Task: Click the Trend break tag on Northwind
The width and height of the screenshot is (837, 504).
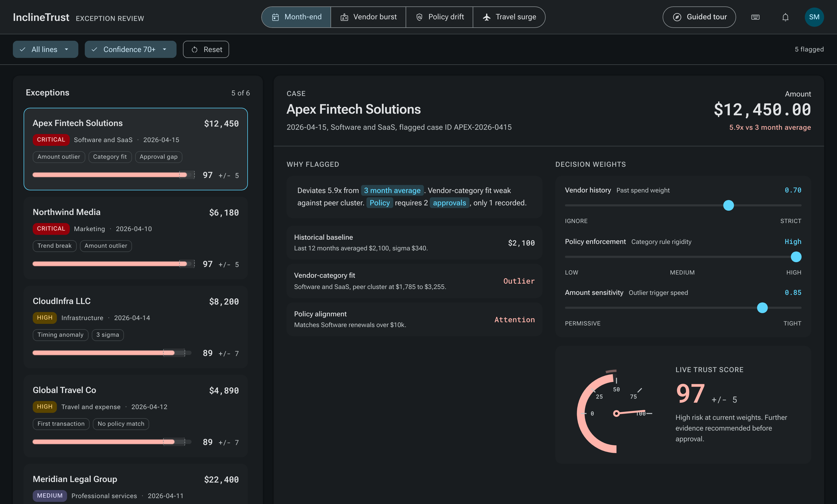Action: tap(54, 246)
